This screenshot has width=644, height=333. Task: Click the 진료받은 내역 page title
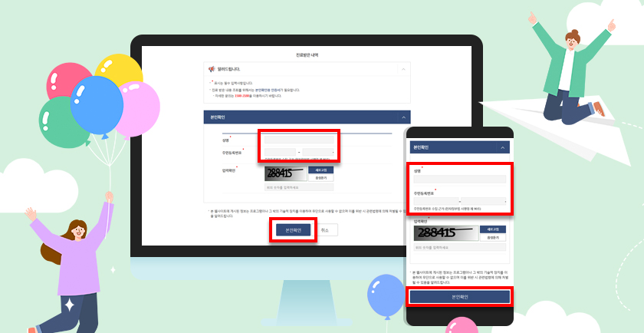click(x=307, y=54)
